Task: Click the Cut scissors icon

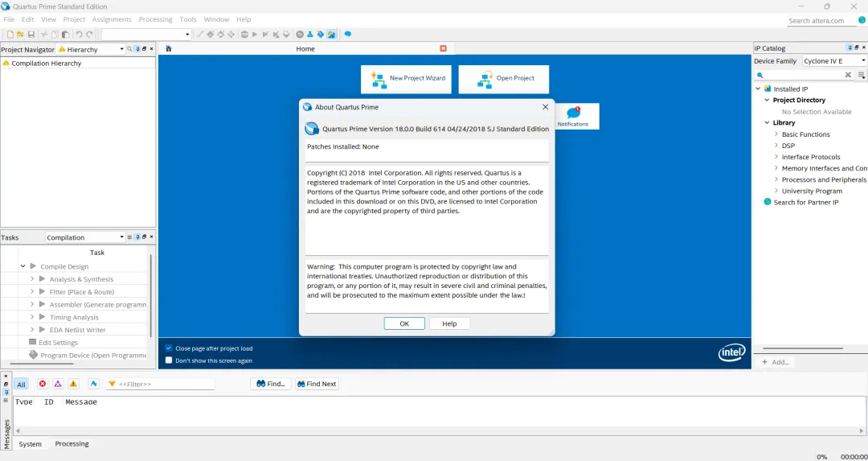Action: [44, 35]
